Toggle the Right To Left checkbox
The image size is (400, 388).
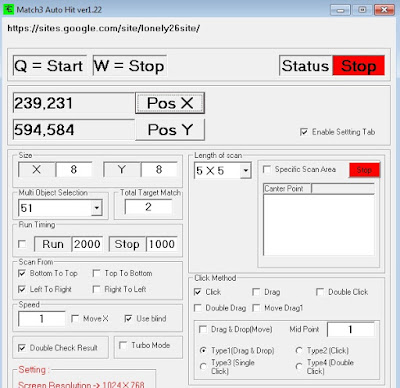(96, 289)
